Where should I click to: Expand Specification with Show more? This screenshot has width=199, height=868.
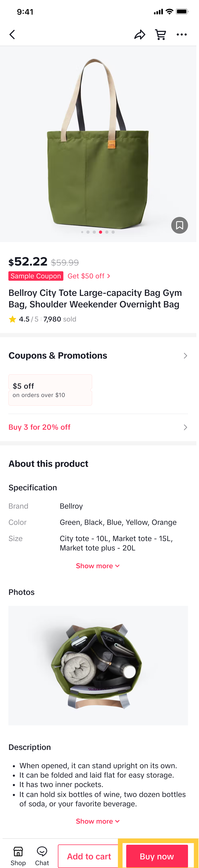[97, 566]
